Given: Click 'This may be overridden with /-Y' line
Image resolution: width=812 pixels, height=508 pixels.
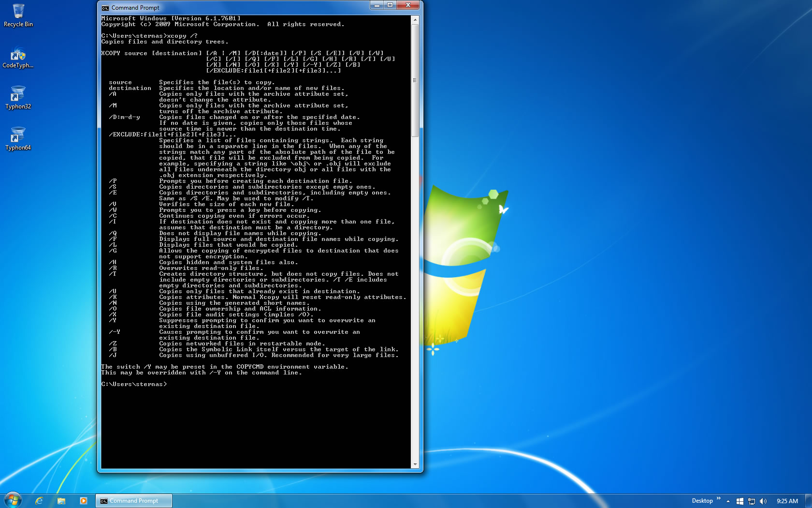Looking at the screenshot, I should coord(202,373).
